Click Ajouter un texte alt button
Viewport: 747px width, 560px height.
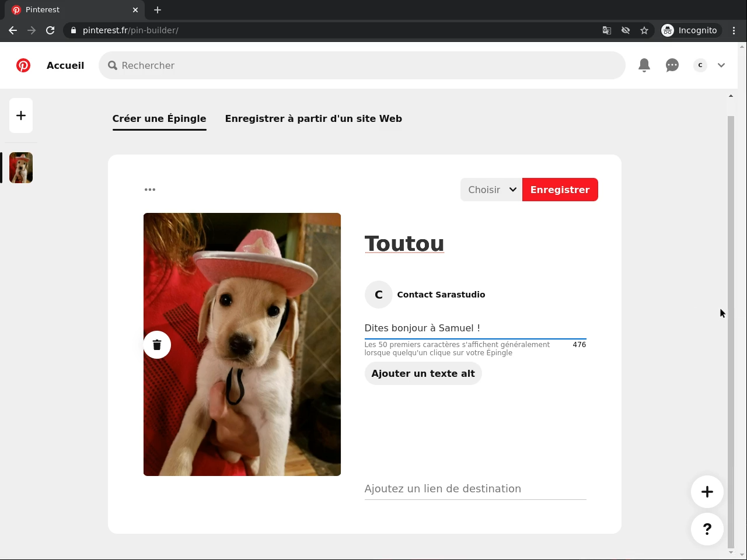coord(423,373)
